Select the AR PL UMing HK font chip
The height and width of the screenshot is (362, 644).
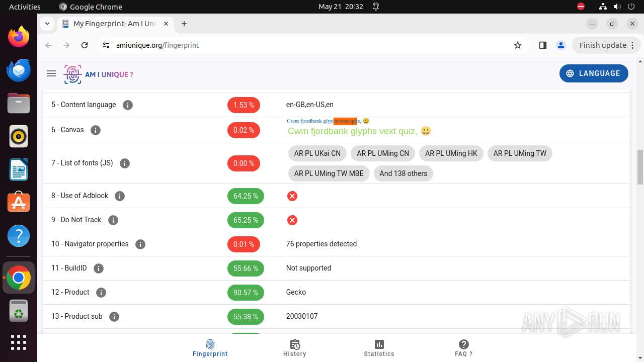pos(451,153)
